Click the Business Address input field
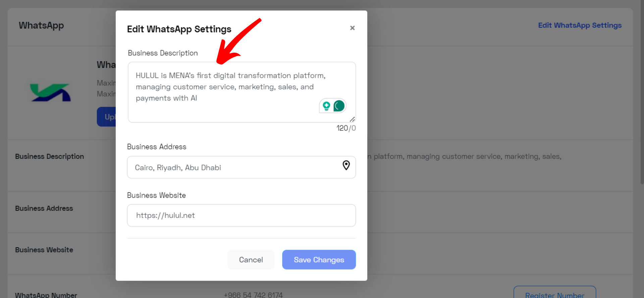The image size is (644, 298). pyautogui.click(x=241, y=167)
